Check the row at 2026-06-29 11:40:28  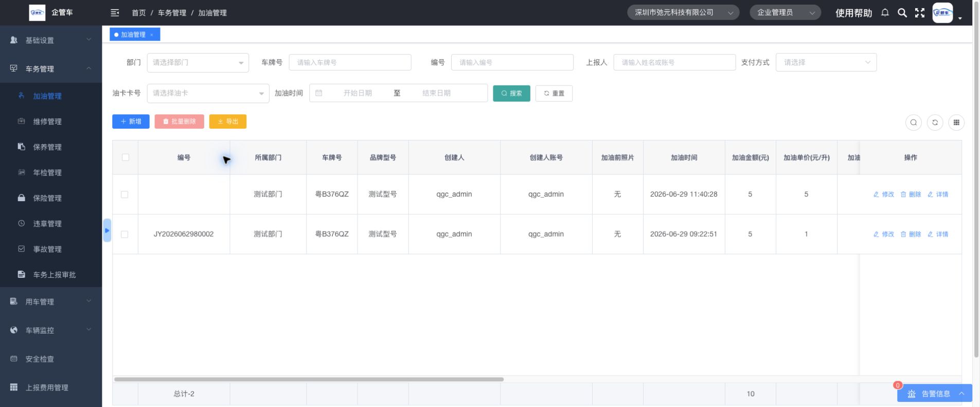124,194
